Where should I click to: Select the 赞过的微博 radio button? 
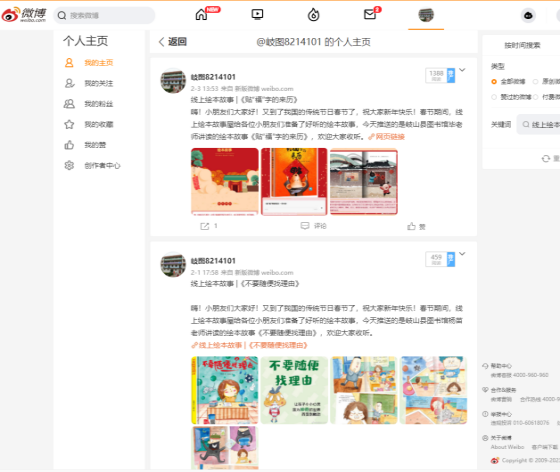[494, 97]
